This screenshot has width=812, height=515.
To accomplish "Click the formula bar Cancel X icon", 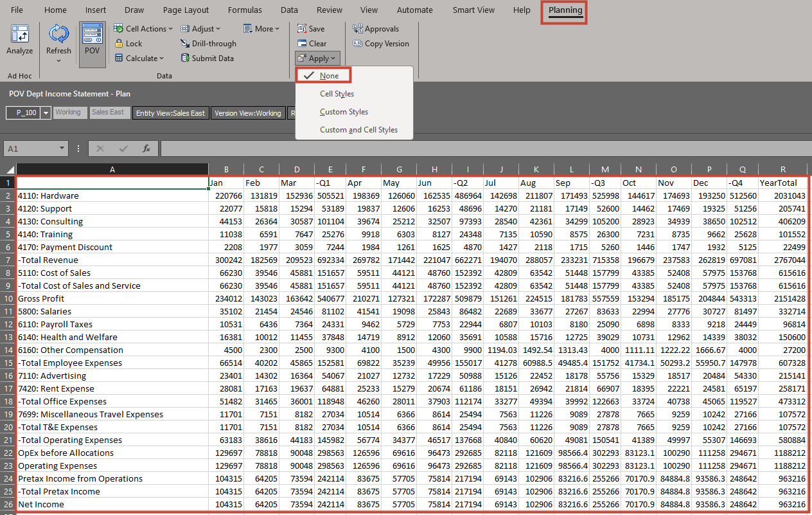I will 100,149.
